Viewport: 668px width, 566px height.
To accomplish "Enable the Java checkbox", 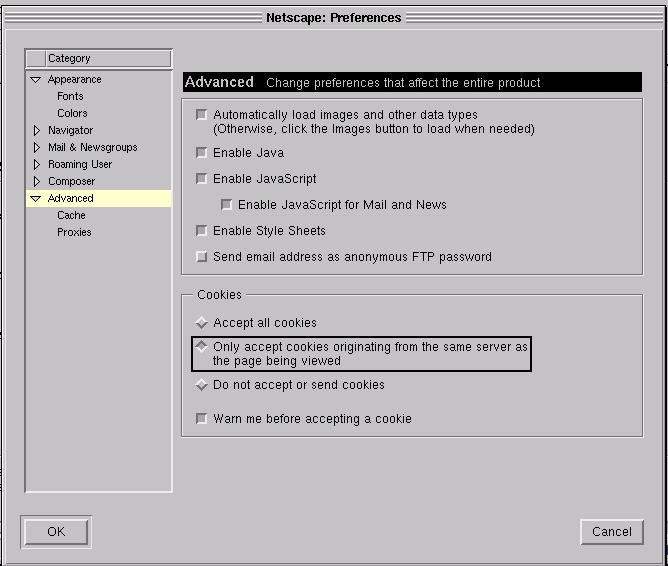I will point(202,153).
